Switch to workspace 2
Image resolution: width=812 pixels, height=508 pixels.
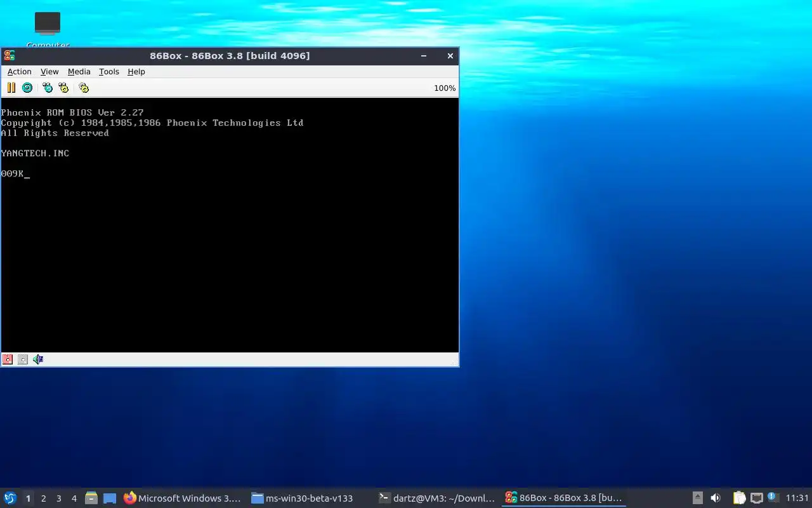pos(43,498)
